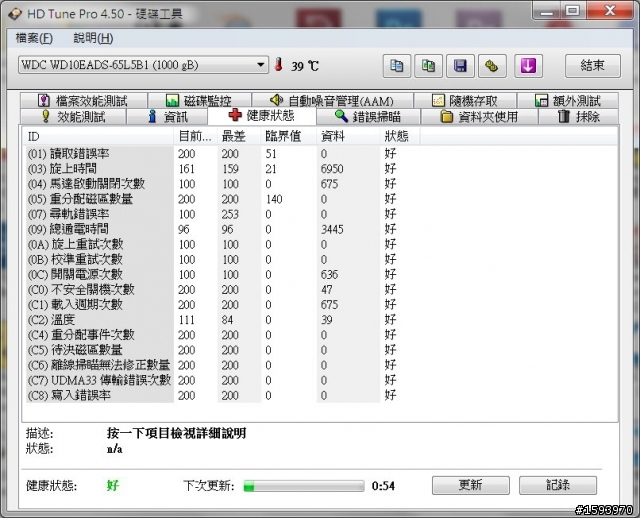Sort by the 狀態 column header
The height and width of the screenshot is (518, 640).
pos(400,136)
